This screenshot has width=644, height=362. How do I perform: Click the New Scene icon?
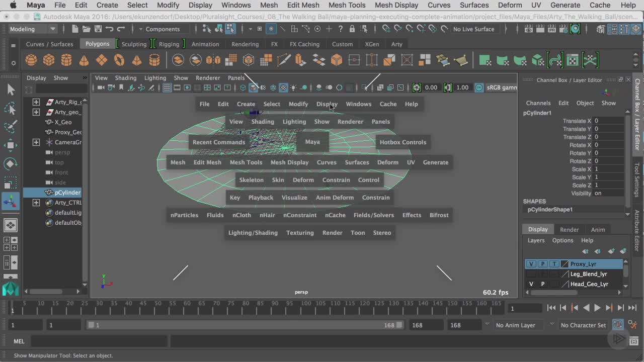tap(74, 29)
